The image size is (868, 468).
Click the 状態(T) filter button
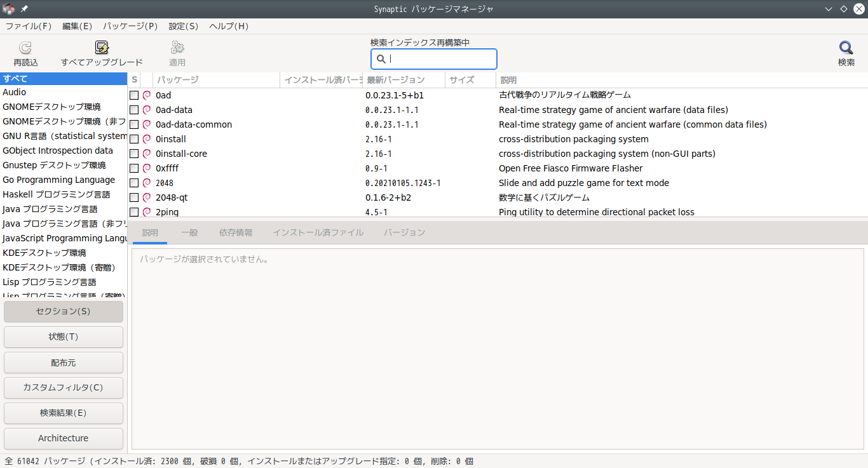pyautogui.click(x=64, y=337)
